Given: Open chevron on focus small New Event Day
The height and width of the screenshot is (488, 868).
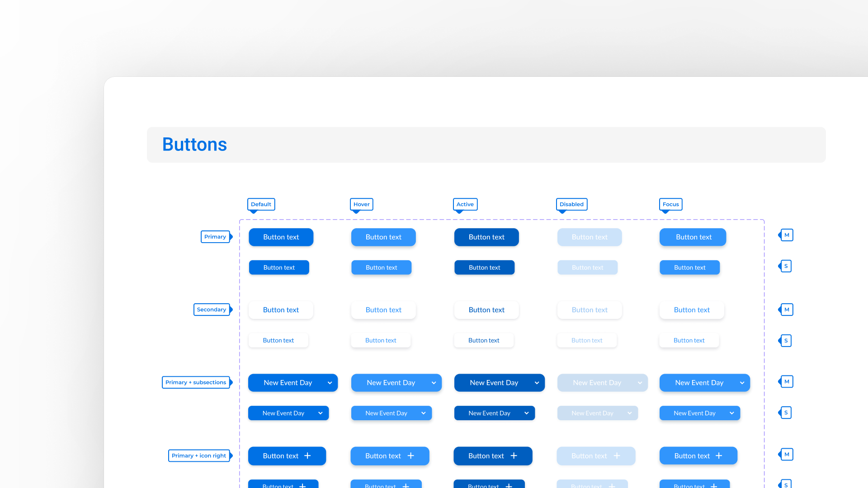Looking at the screenshot, I should [x=731, y=413].
